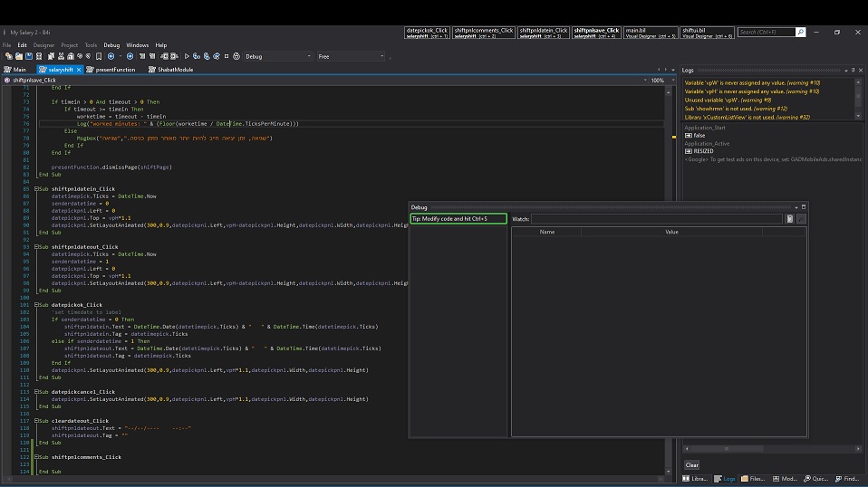Click the Run (play) toolbar icon
Image resolution: width=868 pixels, height=487 pixels.
tap(187, 56)
